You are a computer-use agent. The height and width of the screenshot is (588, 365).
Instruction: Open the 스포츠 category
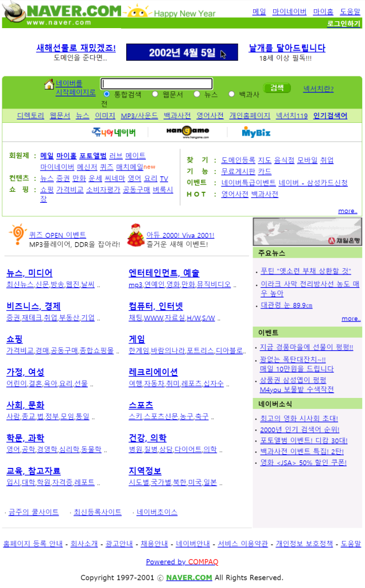pos(141,405)
